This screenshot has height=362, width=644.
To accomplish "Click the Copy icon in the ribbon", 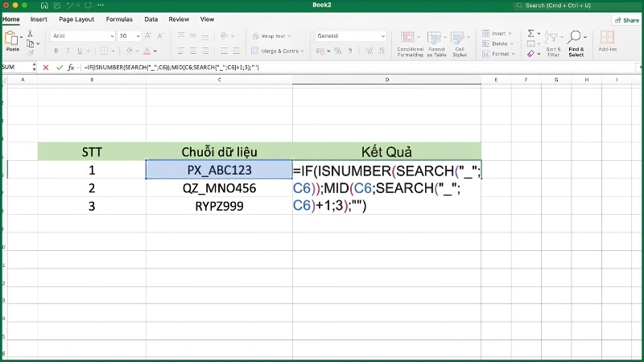I will (x=31, y=43).
